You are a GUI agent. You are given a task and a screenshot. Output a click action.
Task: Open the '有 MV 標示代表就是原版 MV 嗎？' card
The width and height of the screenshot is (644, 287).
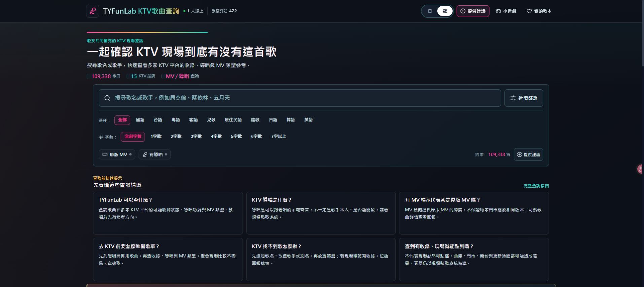(x=474, y=213)
